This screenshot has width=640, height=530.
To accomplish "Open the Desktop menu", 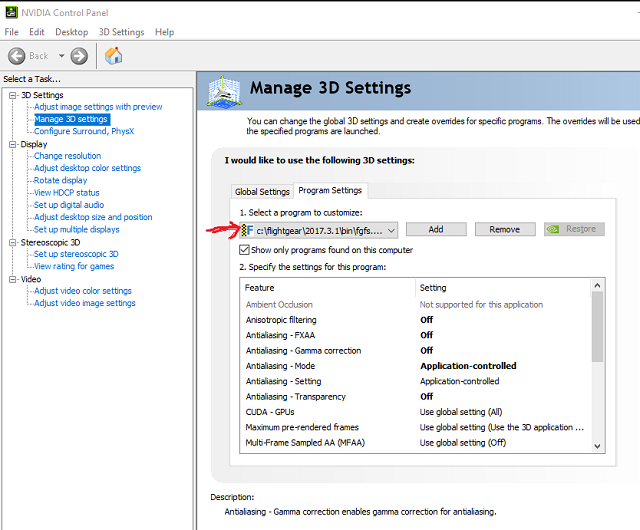I will click(x=71, y=32).
